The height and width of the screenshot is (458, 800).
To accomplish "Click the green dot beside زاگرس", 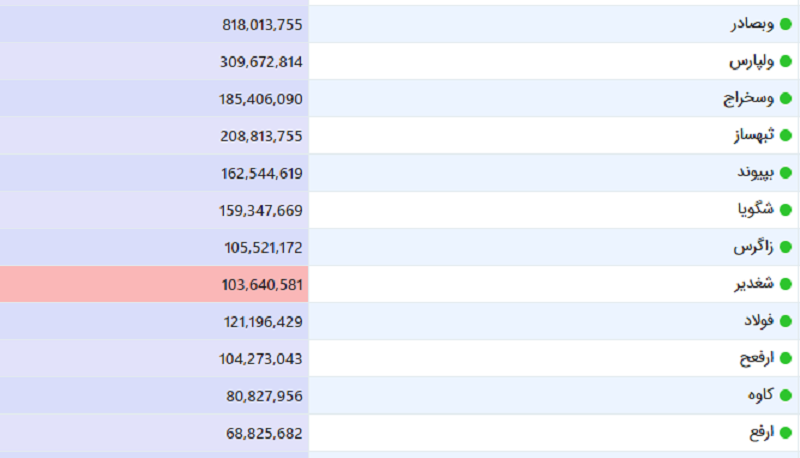I will 786,247.
